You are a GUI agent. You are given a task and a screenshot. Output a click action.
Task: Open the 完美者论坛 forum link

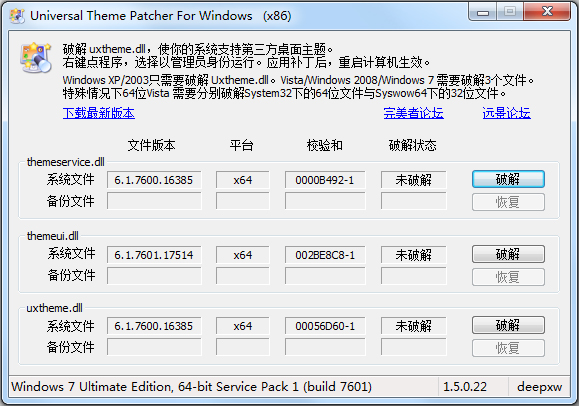(x=414, y=113)
